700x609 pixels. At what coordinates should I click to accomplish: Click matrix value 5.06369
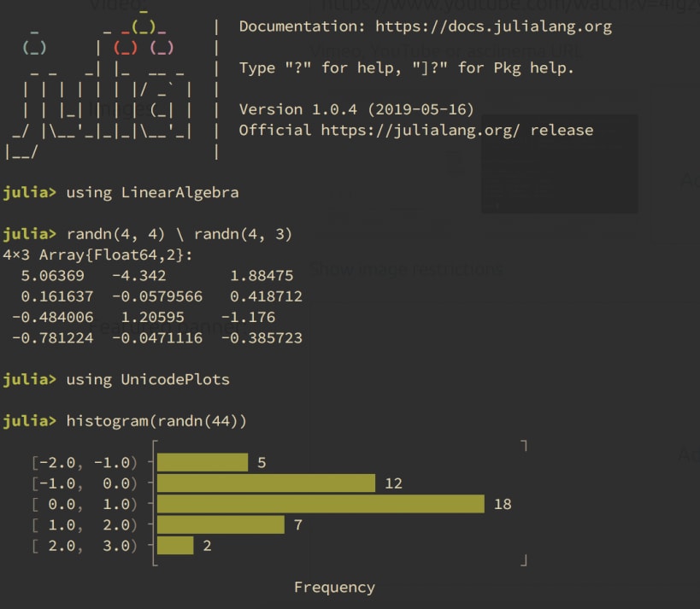(x=53, y=276)
